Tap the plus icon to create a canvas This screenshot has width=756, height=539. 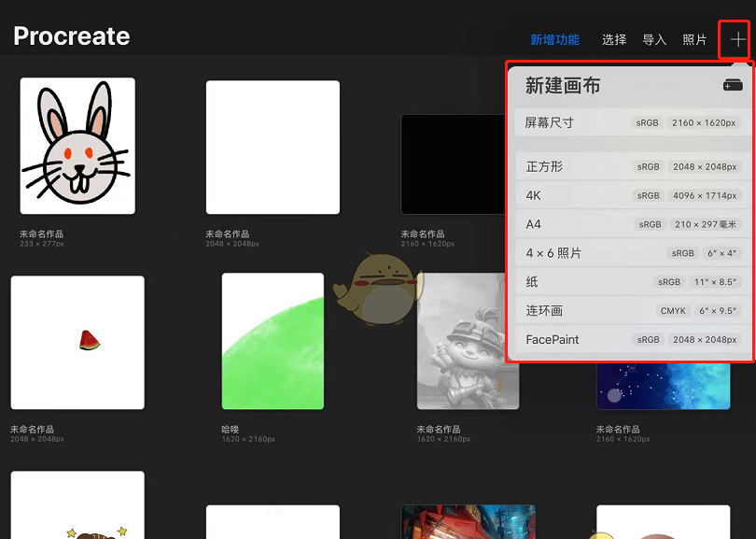point(737,39)
